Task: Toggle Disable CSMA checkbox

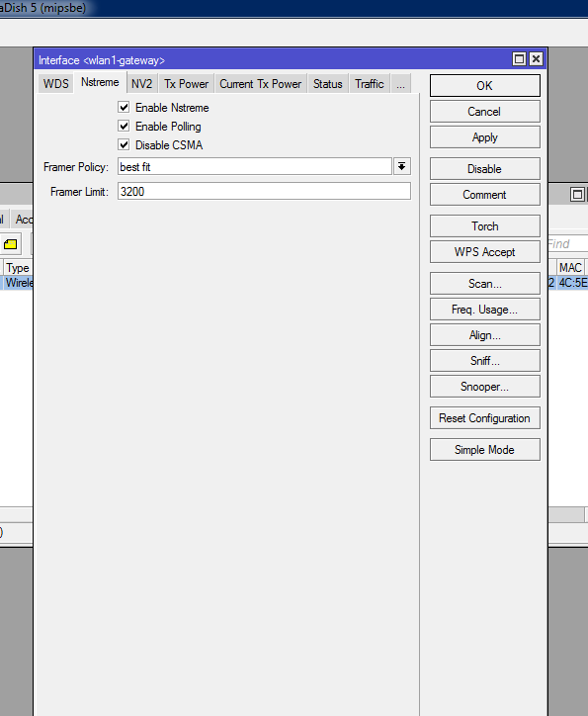Action: click(124, 144)
